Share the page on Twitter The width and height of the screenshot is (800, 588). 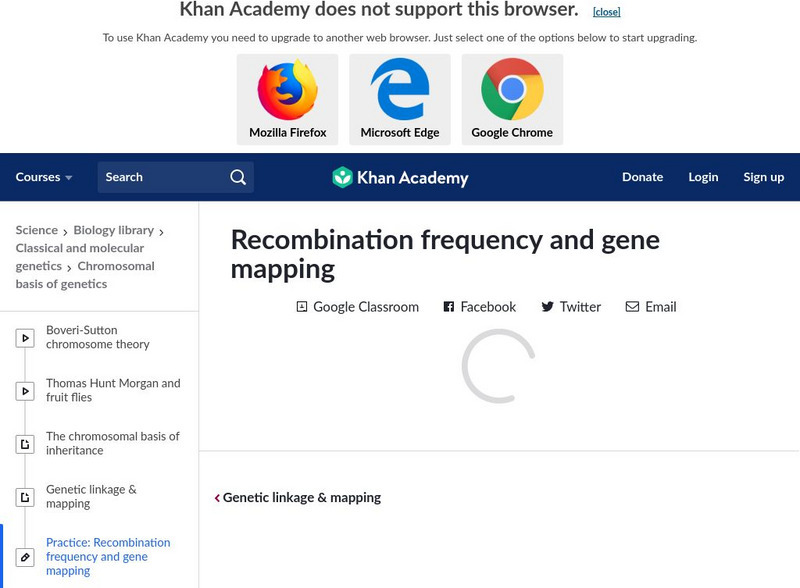point(571,307)
